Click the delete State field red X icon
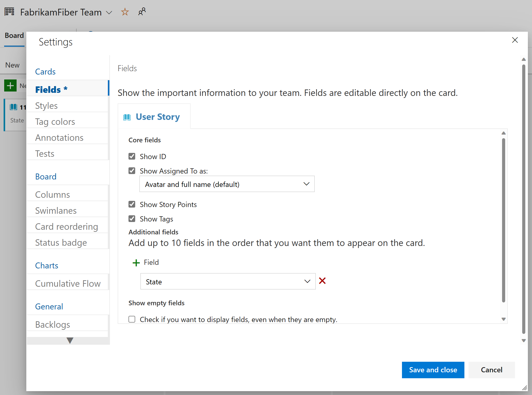This screenshot has height=395, width=532. [x=323, y=281]
